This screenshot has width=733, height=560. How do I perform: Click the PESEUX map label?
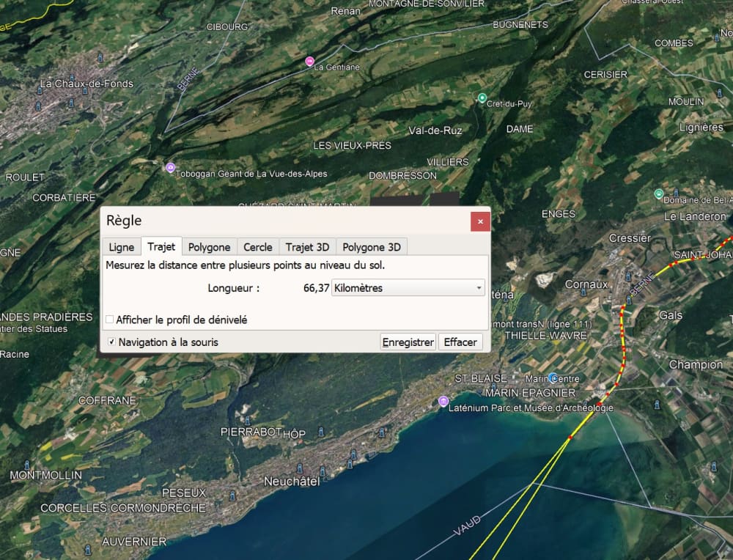tap(184, 493)
